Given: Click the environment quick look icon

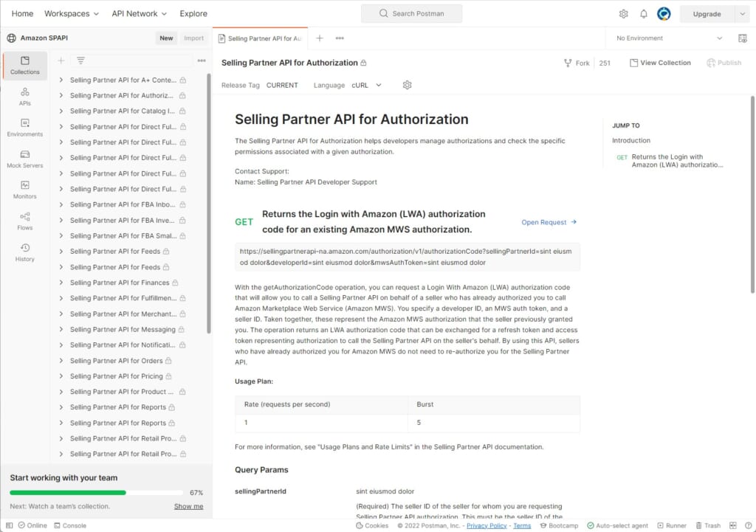Looking at the screenshot, I should tap(743, 38).
